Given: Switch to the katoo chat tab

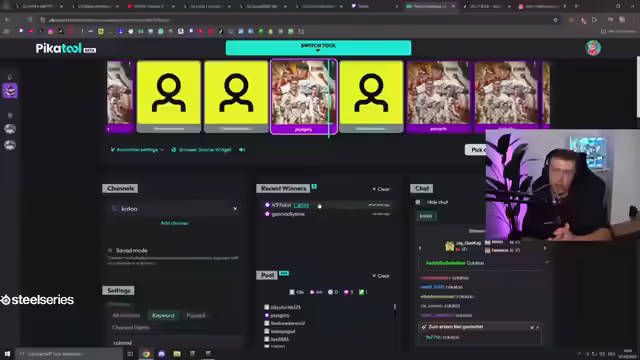Looking at the screenshot, I should (426, 216).
